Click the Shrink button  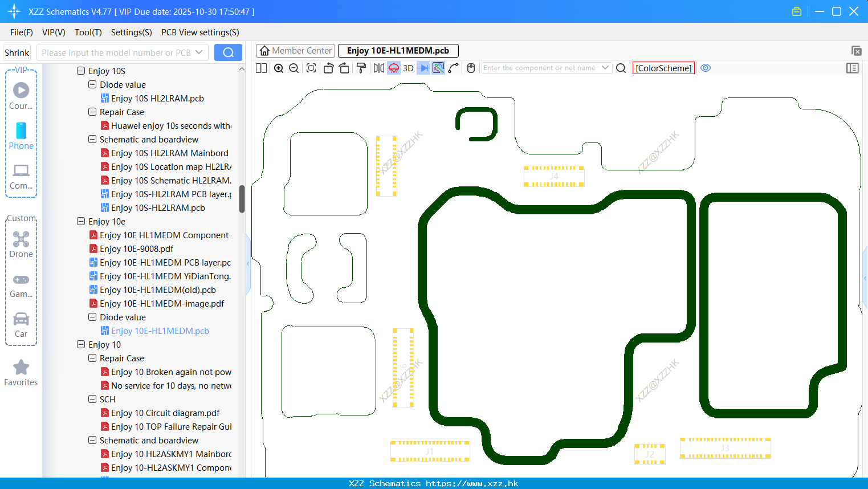tap(17, 52)
